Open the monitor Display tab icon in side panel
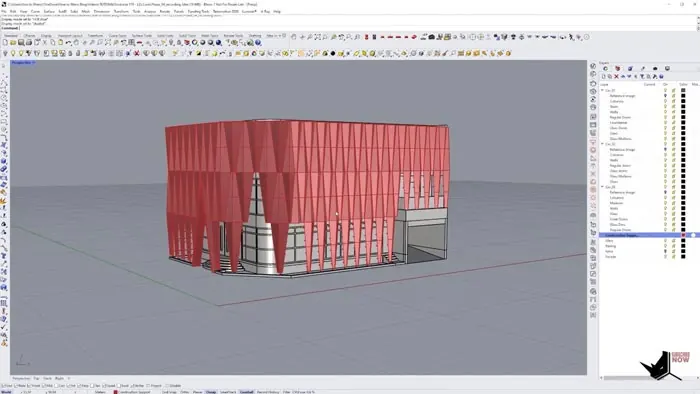 click(x=667, y=68)
